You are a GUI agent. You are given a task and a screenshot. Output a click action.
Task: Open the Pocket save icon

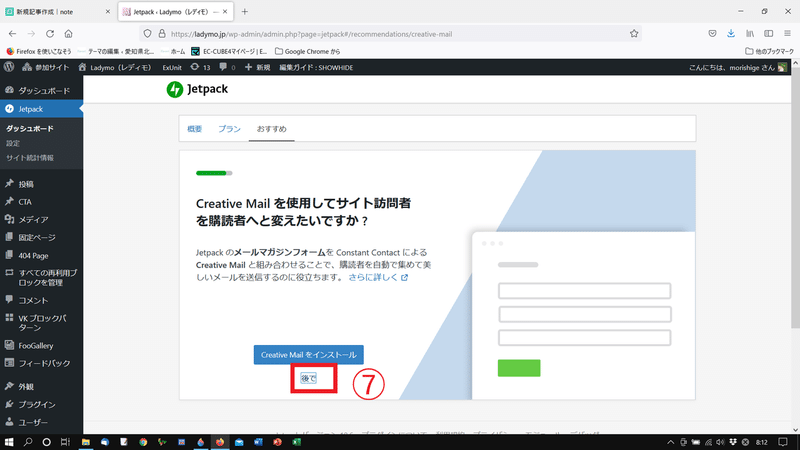coord(712,34)
